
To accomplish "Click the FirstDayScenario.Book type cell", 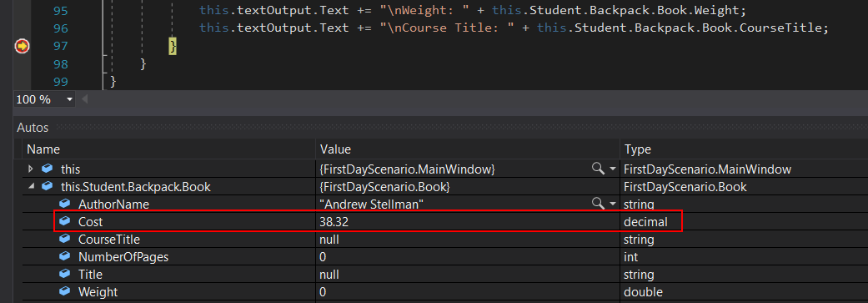I will (685, 187).
